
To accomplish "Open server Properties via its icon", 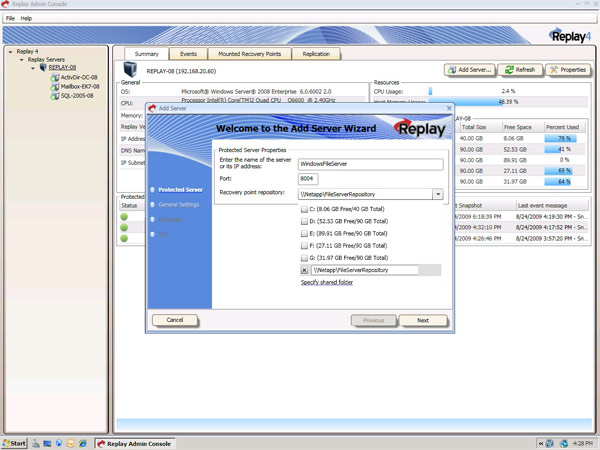I will [554, 70].
